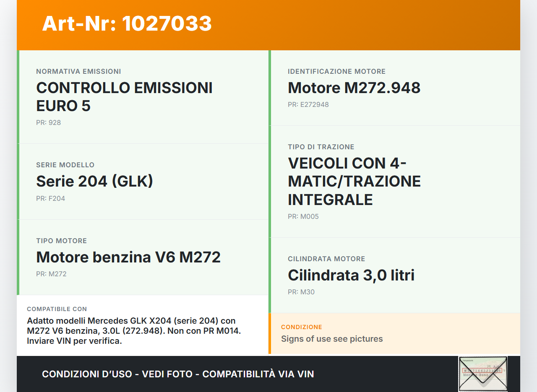Click the orange CONDIZIONE label

pyautogui.click(x=301, y=327)
